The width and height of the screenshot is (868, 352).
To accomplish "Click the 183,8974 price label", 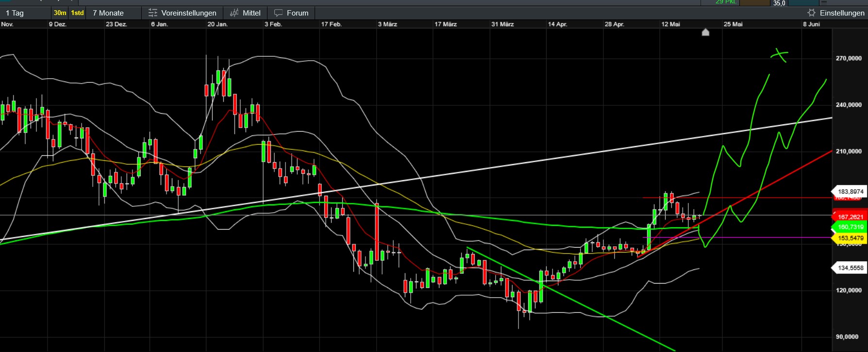I will (850, 192).
